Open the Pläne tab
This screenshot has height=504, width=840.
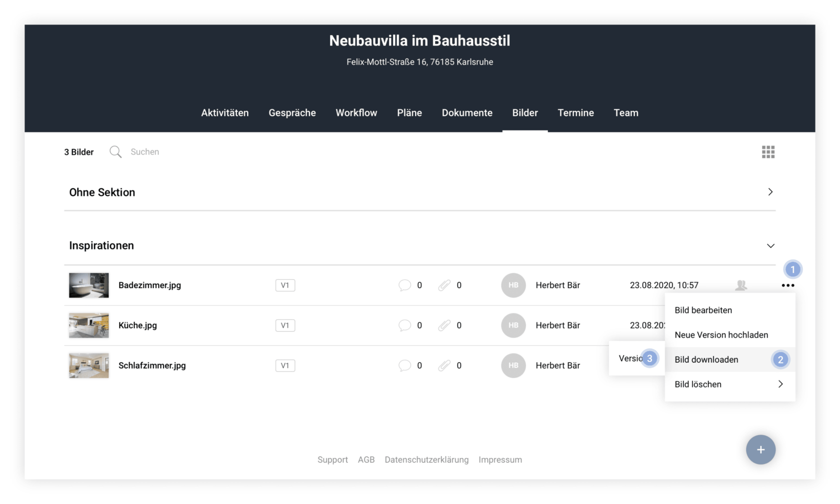(409, 113)
